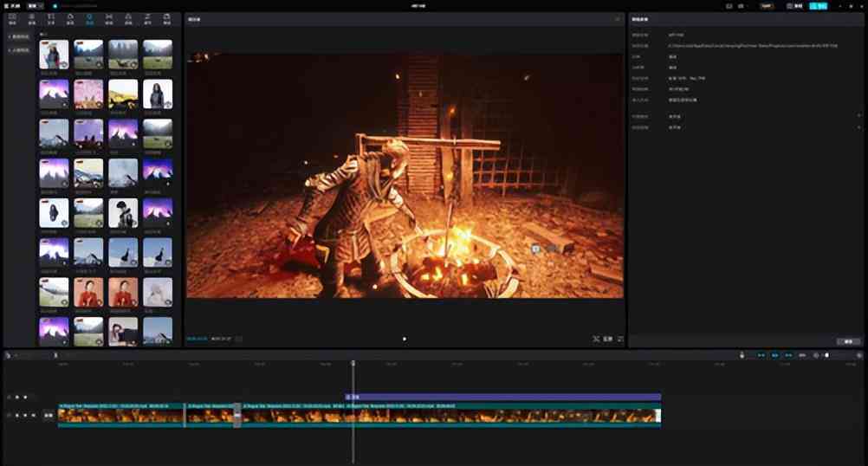Open the Transitions tab with bow-tie icon

coord(109,19)
